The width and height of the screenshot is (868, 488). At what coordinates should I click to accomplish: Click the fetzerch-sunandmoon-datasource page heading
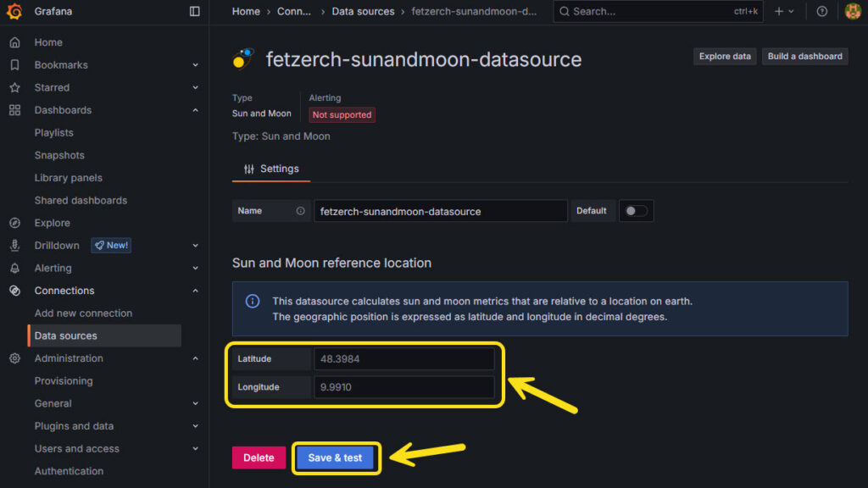(x=424, y=59)
